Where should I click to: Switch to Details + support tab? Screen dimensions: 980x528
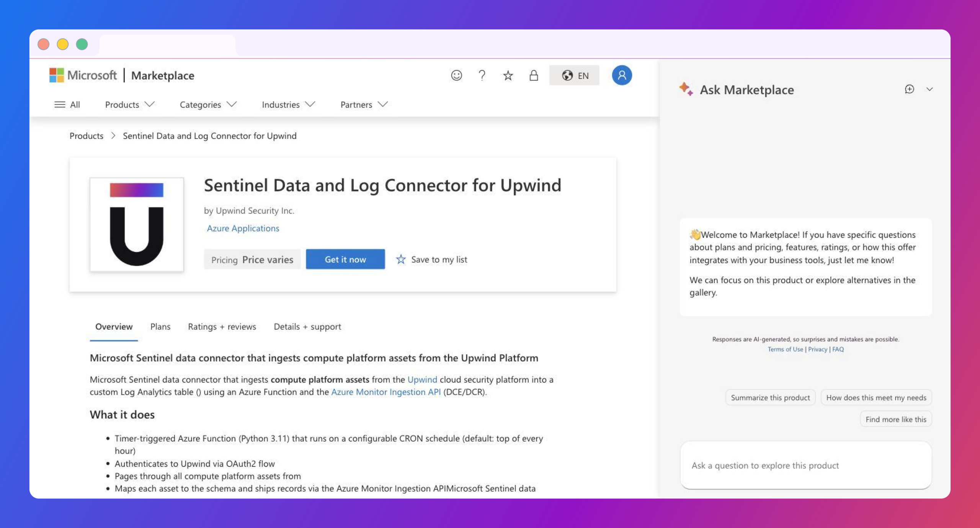tap(307, 327)
